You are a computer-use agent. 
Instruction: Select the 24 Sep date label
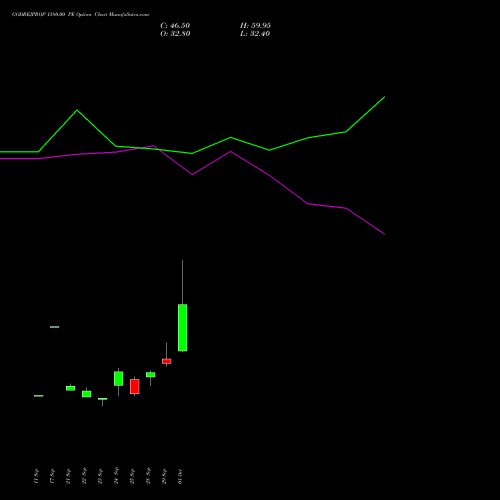116,476
